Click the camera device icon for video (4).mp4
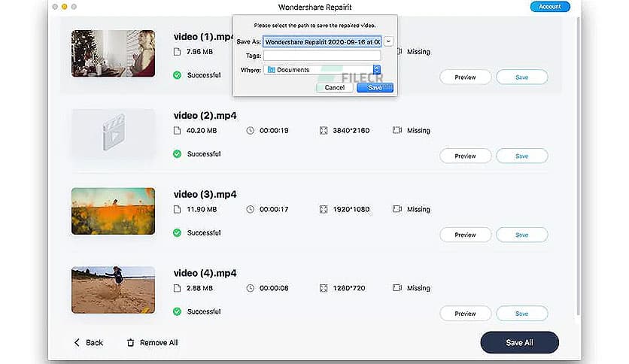The height and width of the screenshot is (364, 629). [397, 288]
